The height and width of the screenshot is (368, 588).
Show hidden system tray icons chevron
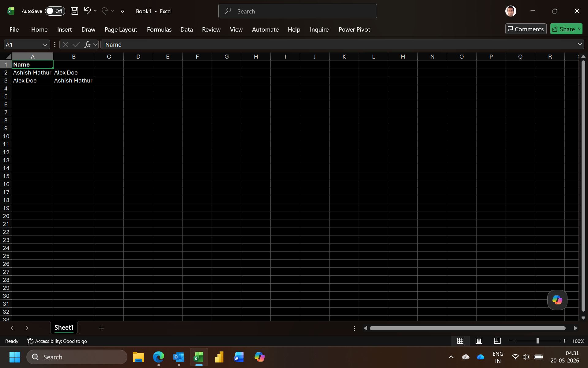[451, 357]
